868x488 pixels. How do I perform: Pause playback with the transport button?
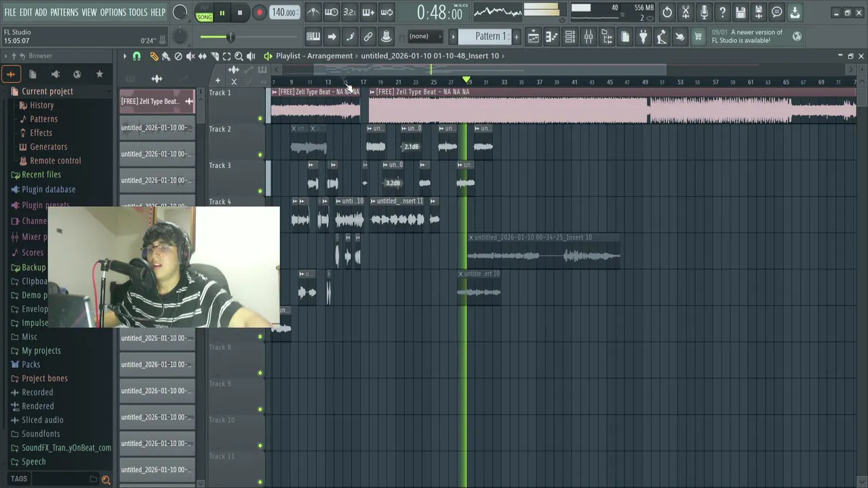point(222,13)
